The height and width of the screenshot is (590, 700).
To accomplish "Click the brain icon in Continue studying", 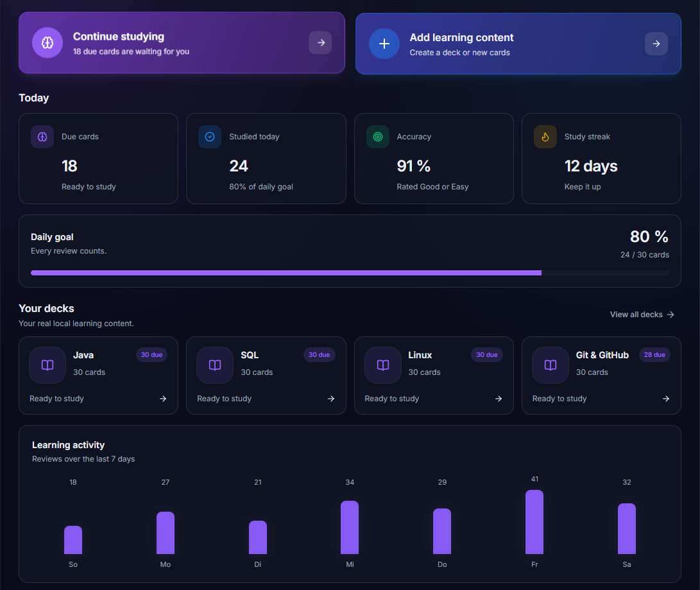I will (x=47, y=43).
